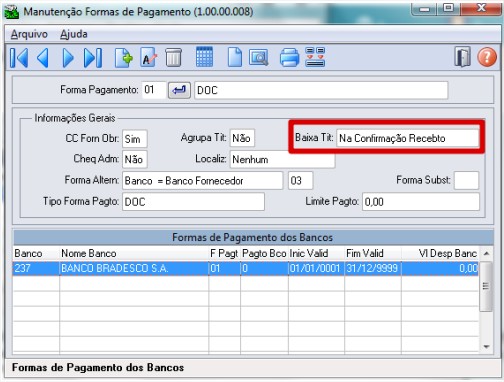This screenshot has width=504, height=382.
Task: Close the Manutenção Formas de Pagamento window
Action: pos(481,9)
